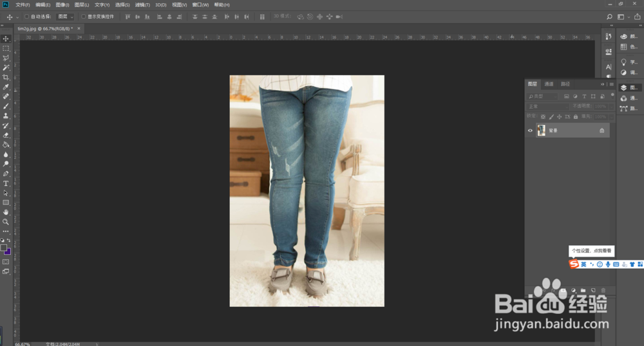The width and height of the screenshot is (644, 346).
Task: Toggle filter for pixel layers
Action: coord(566,96)
